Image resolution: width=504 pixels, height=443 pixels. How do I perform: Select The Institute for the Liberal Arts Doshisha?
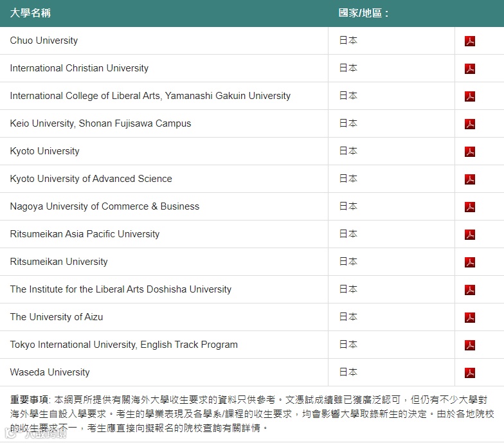point(121,289)
